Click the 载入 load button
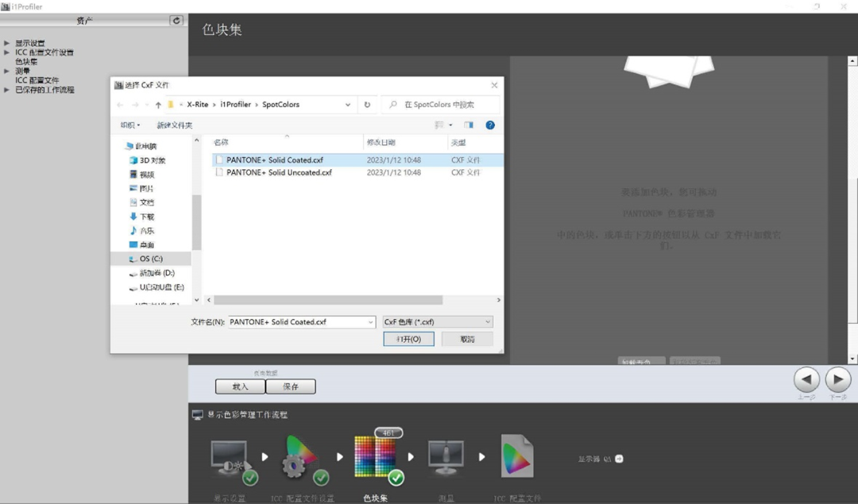This screenshot has height=504, width=858. pyautogui.click(x=240, y=387)
